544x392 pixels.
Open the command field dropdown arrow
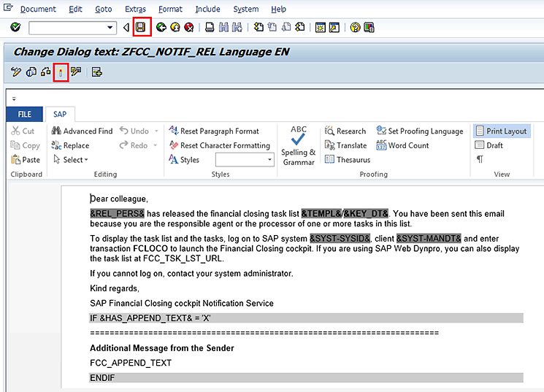pyautogui.click(x=111, y=28)
